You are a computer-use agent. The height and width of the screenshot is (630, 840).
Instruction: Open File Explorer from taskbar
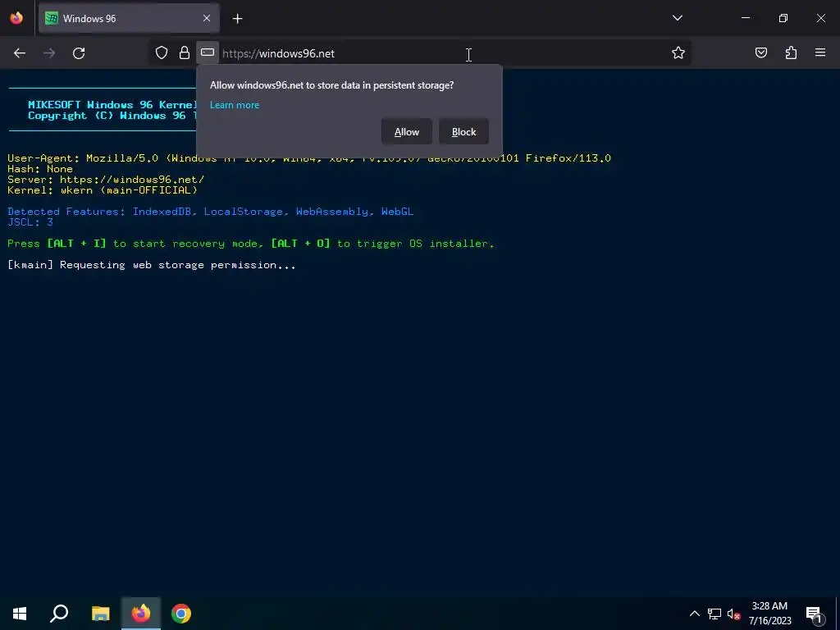(100, 614)
